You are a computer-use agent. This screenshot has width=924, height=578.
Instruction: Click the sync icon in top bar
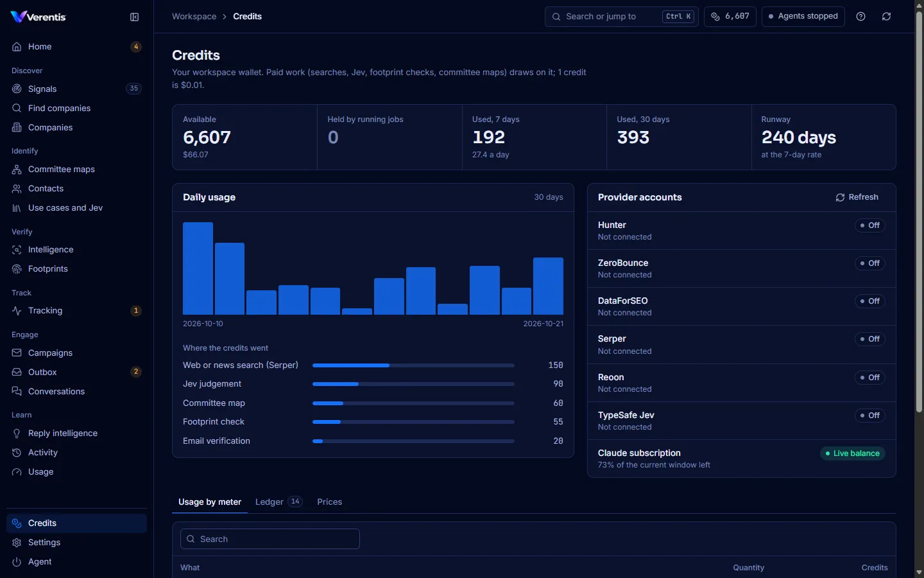point(887,17)
